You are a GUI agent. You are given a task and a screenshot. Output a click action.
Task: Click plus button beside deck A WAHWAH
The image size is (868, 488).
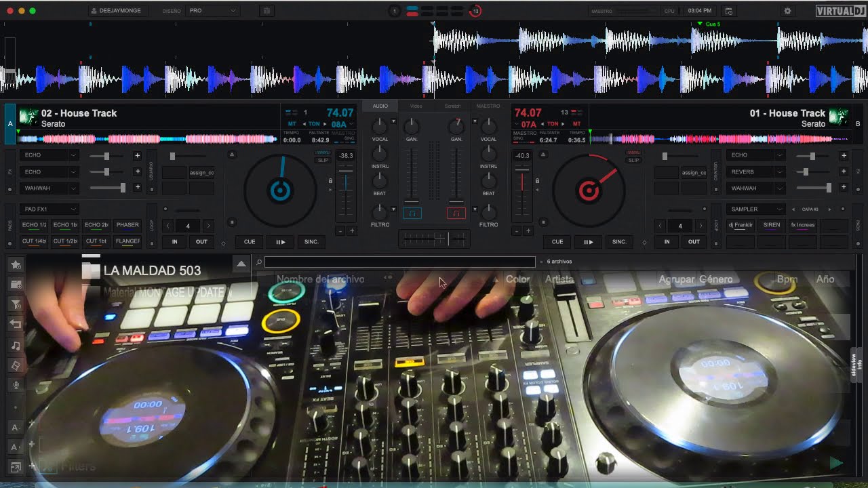[x=137, y=187]
